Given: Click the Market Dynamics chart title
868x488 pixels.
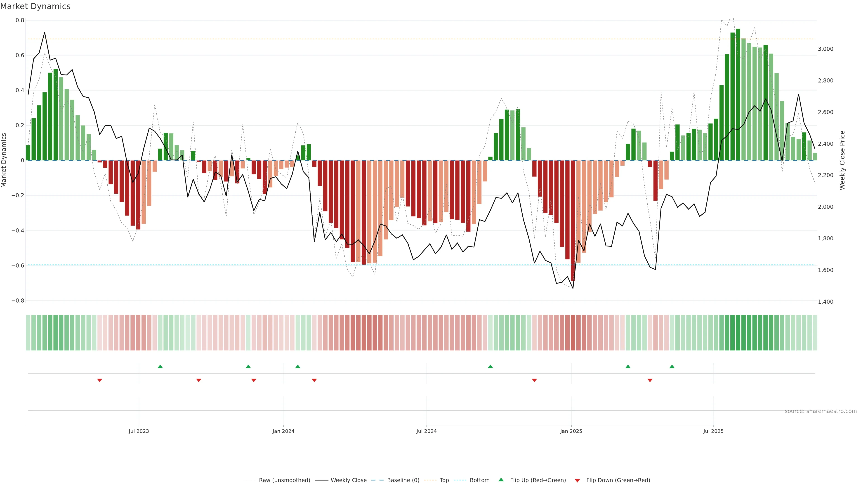Looking at the screenshot, I should [35, 6].
